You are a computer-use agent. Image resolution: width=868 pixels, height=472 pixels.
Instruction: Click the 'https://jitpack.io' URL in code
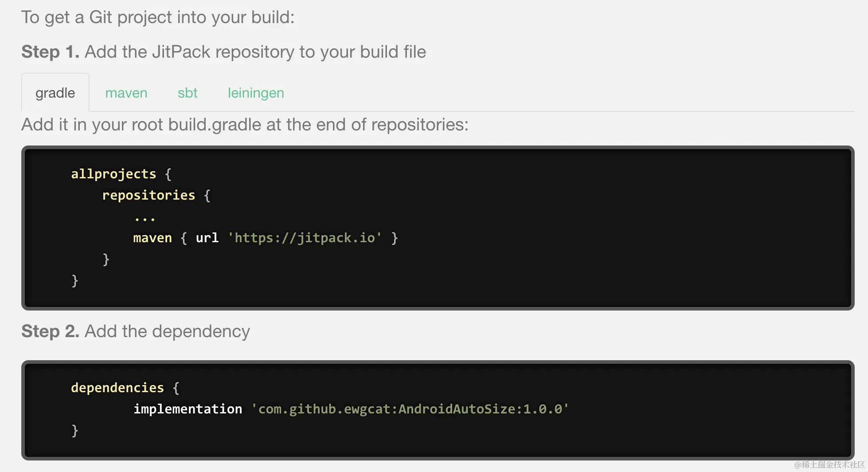[x=305, y=238]
